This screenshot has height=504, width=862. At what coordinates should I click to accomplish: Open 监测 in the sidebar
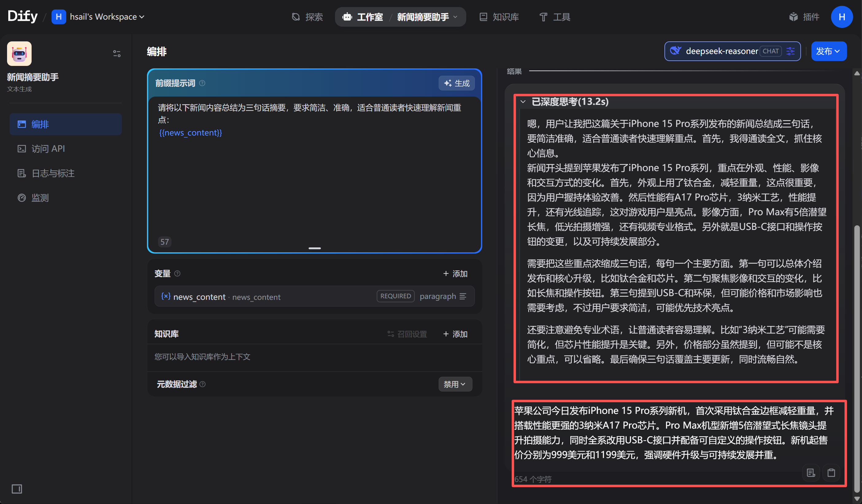point(66,198)
